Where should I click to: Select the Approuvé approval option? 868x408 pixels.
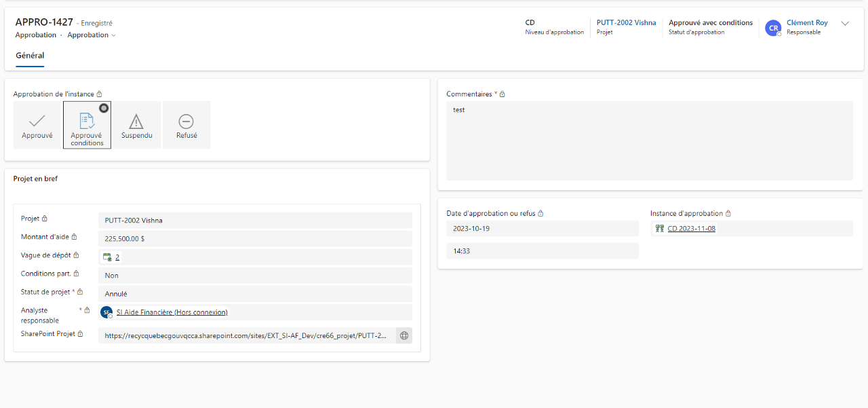pyautogui.click(x=37, y=125)
